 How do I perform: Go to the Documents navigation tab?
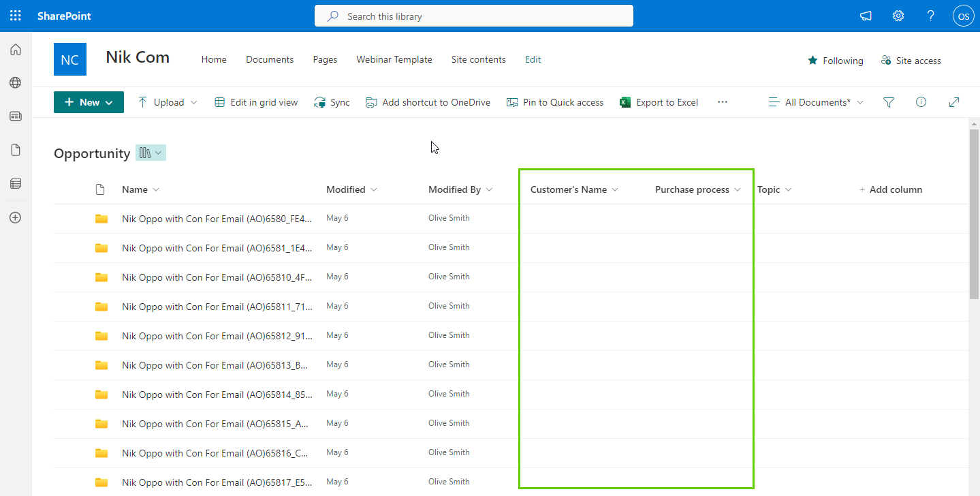(270, 59)
